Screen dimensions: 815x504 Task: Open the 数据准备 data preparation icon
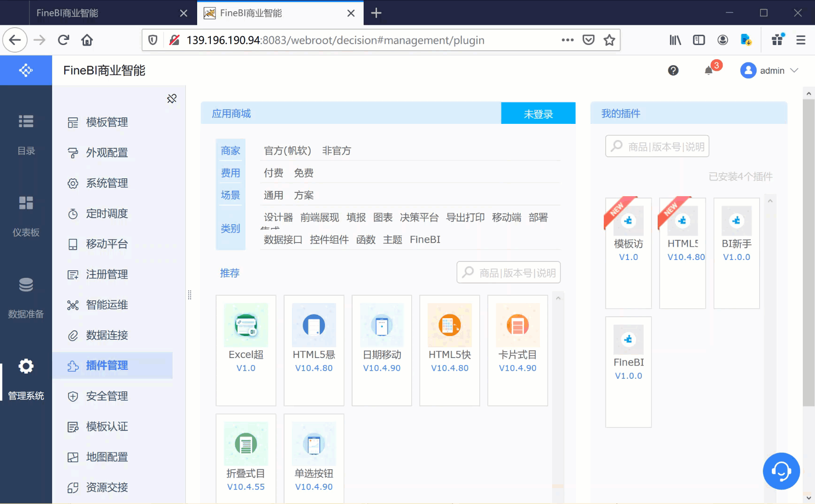click(26, 284)
